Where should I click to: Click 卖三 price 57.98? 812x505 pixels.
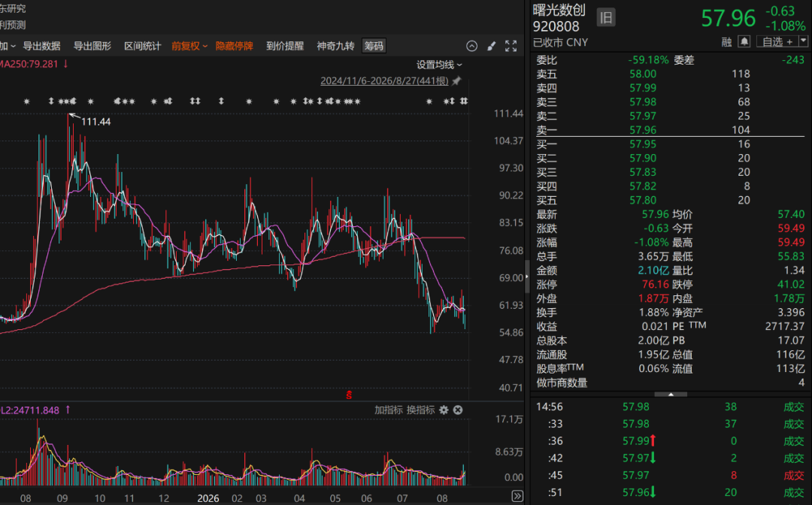pos(643,102)
